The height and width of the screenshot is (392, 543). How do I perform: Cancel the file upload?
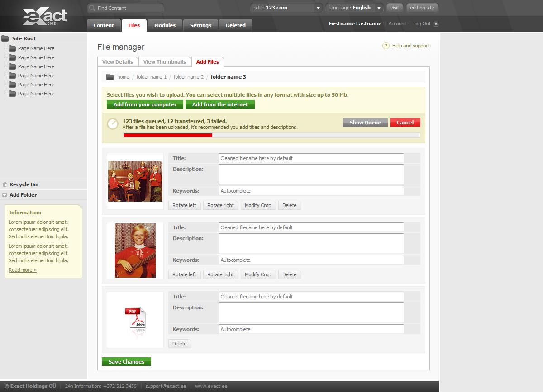[x=405, y=123]
